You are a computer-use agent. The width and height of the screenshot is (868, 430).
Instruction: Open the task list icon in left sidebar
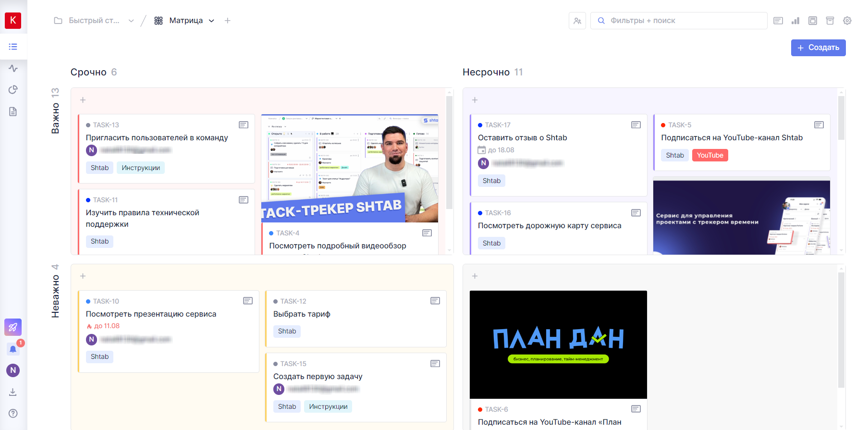[13, 47]
